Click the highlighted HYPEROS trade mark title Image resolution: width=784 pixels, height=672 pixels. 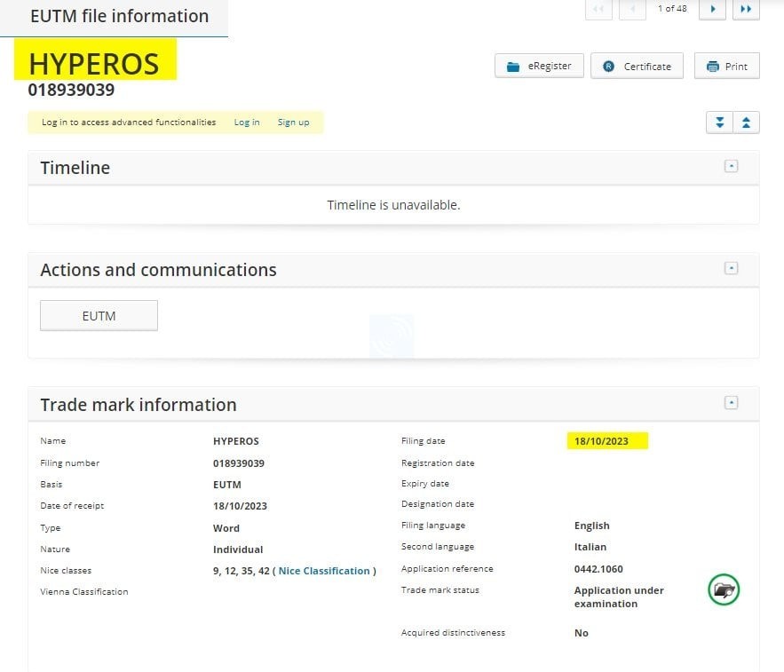pyautogui.click(x=94, y=63)
